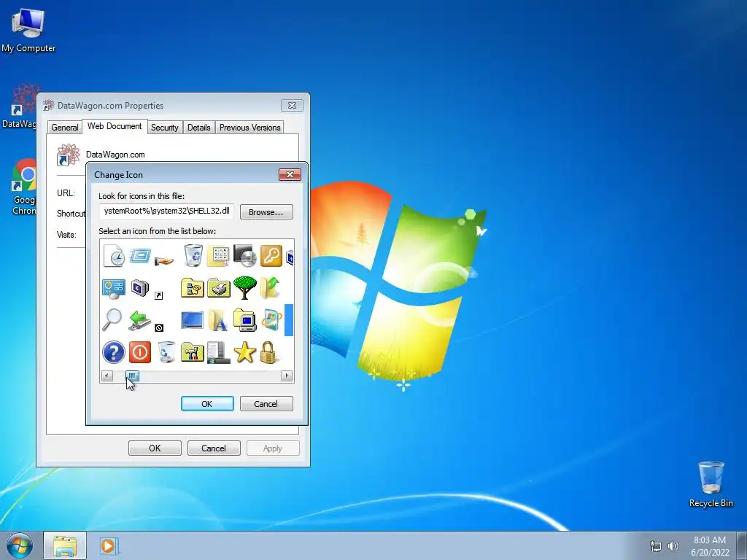The image size is (747, 560).
Task: Click Cancel in DataWagon.com Properties
Action: pyautogui.click(x=214, y=448)
